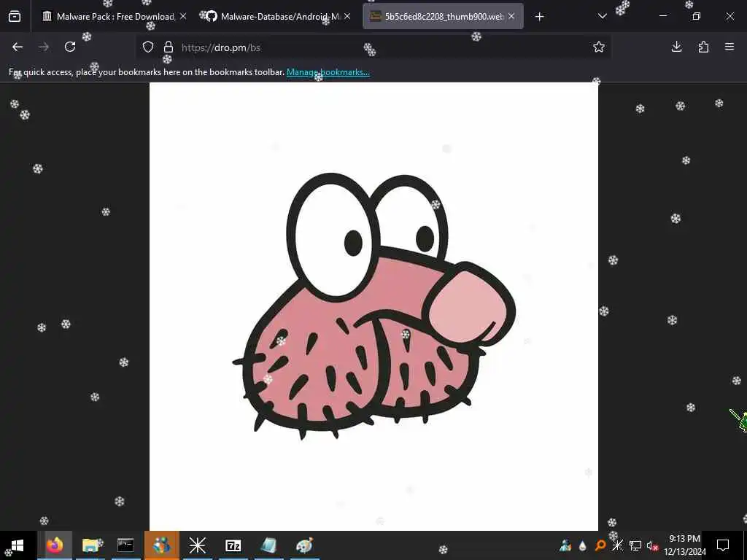Open the snowflake app in taskbar

click(197, 545)
